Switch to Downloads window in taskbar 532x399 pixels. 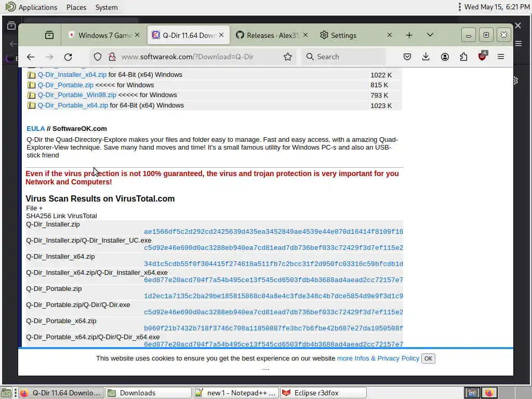point(148,393)
